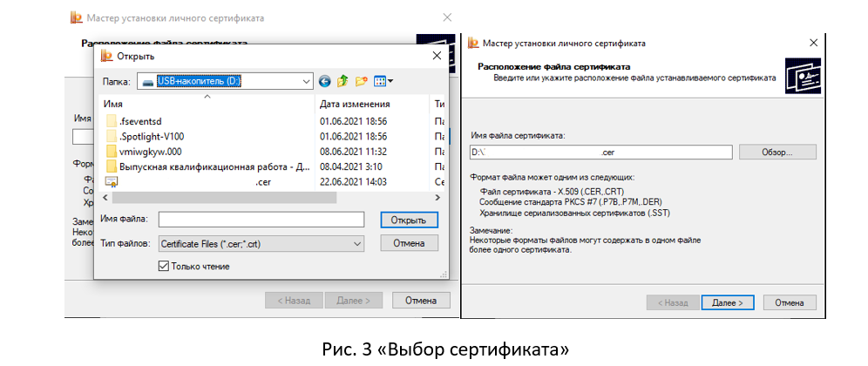Click the Имя файла input field

[x=261, y=220]
